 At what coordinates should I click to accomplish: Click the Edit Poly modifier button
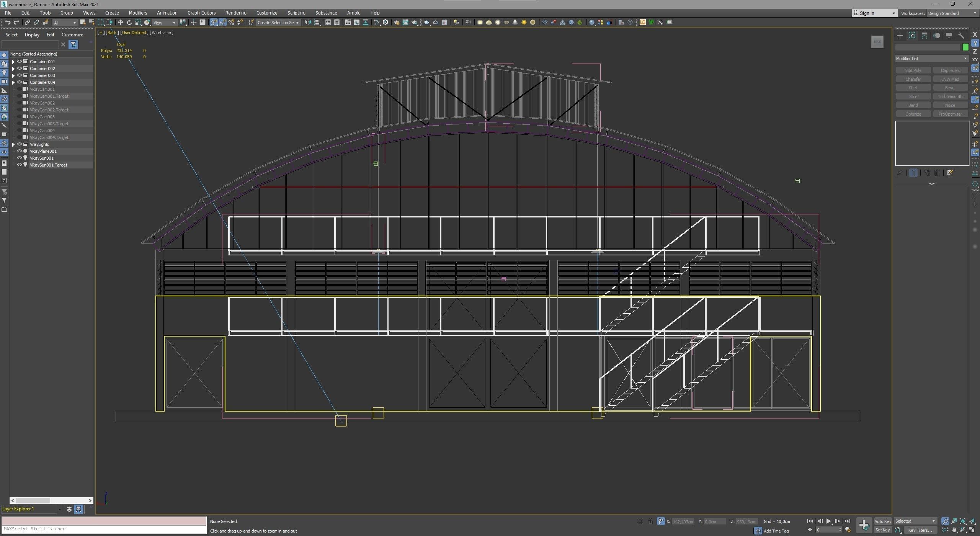tap(913, 70)
